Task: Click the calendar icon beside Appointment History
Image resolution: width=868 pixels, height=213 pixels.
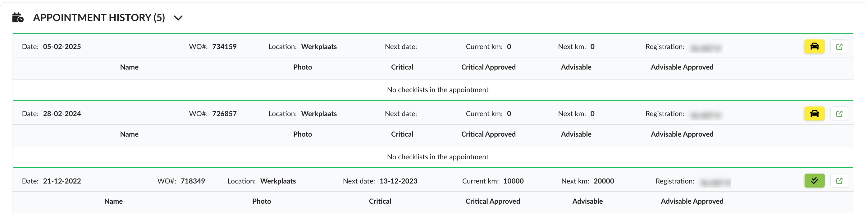Action: 18,17
